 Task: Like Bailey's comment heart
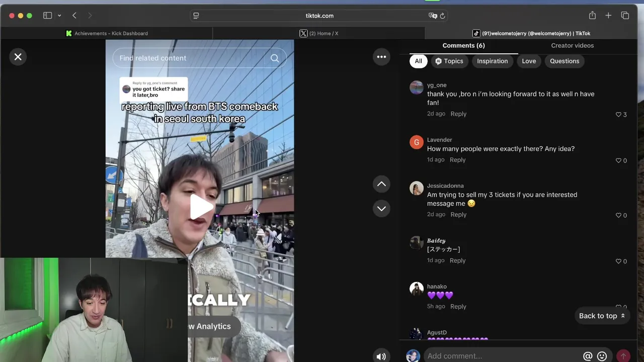coord(618,261)
